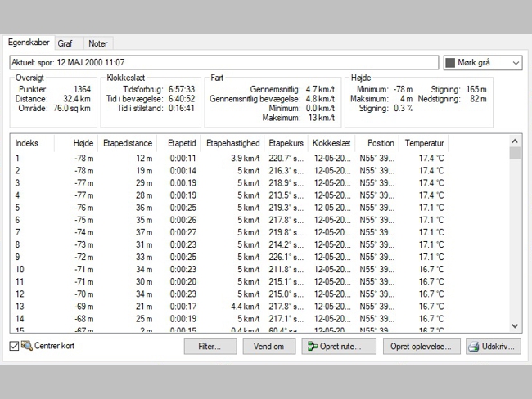Click the Stigning value 165 m
This screenshot has width=532, height=399.
pos(476,89)
